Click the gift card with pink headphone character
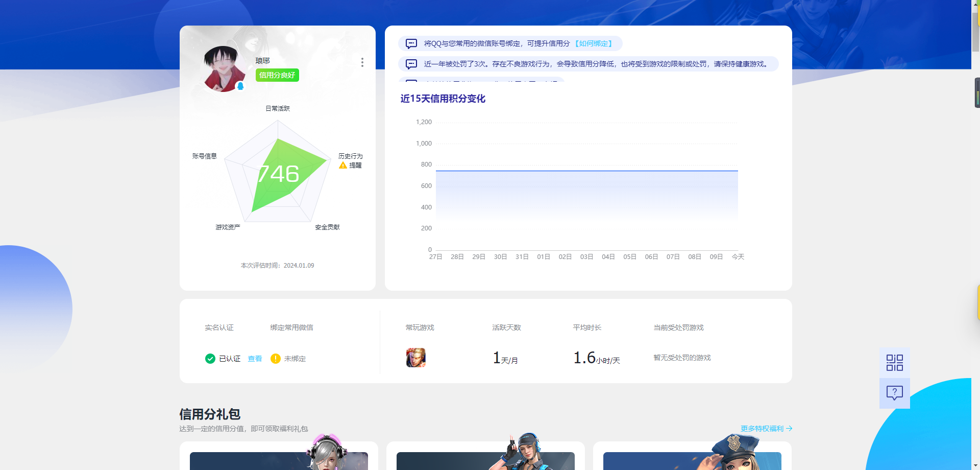This screenshot has width=980, height=470. coord(279,456)
